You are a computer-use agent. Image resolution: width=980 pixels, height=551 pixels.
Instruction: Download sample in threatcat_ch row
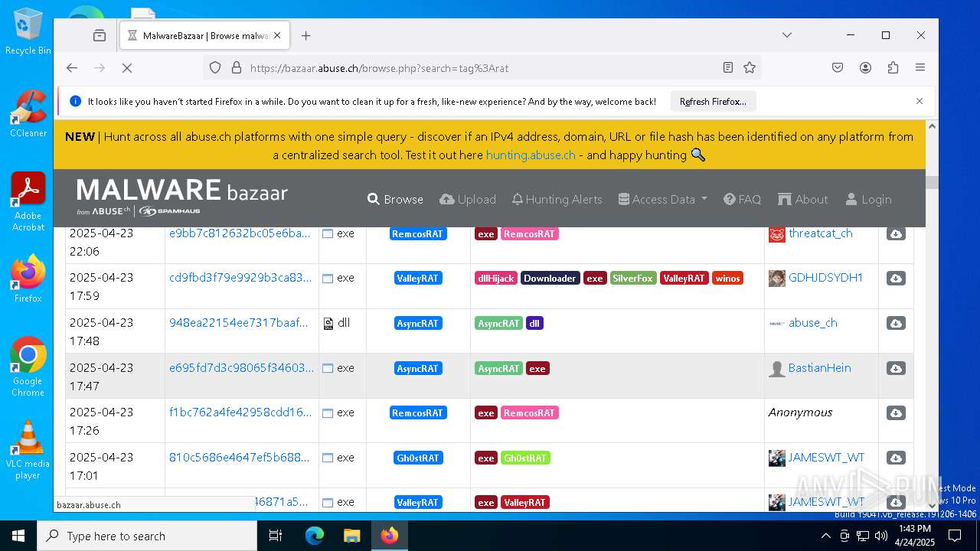tap(896, 233)
